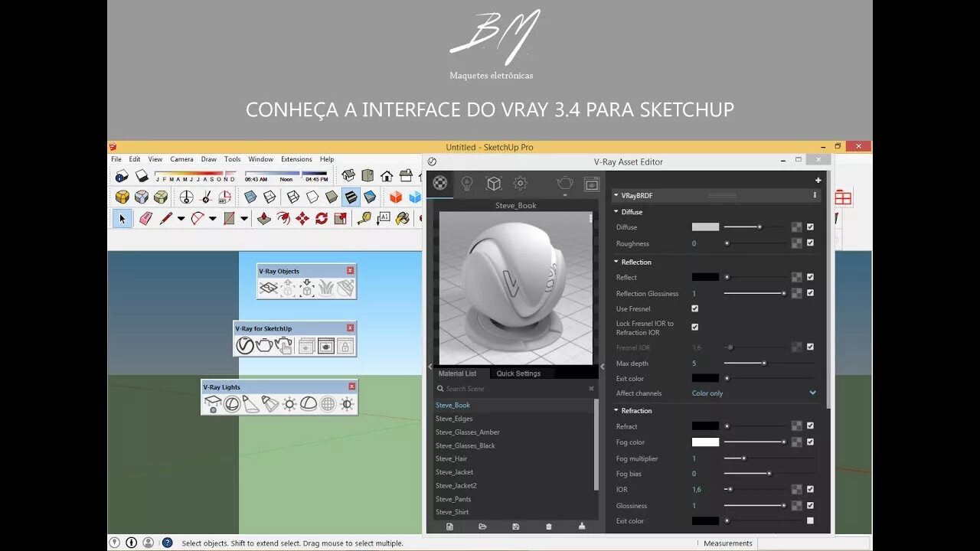980x551 pixels.
Task: Open the Extensions menu
Action: pyautogui.click(x=296, y=159)
